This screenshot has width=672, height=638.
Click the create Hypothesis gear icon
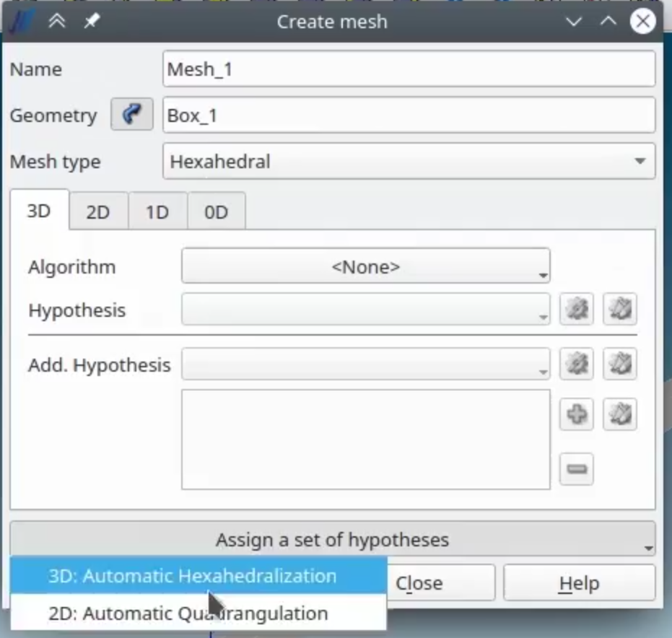pyautogui.click(x=577, y=309)
